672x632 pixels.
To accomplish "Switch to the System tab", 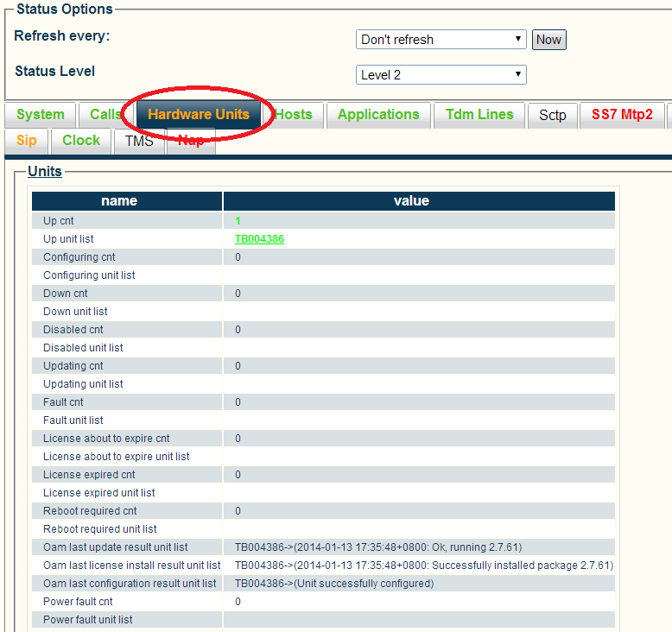I will (41, 115).
